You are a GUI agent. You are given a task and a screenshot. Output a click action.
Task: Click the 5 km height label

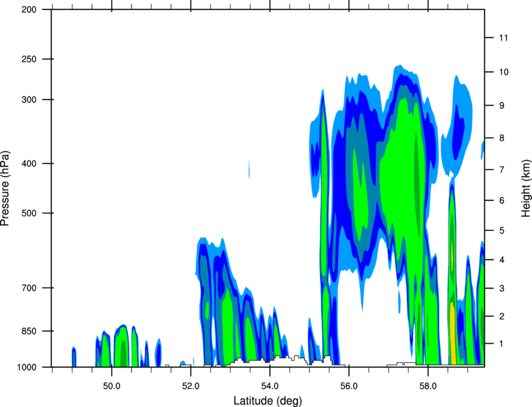[501, 230]
